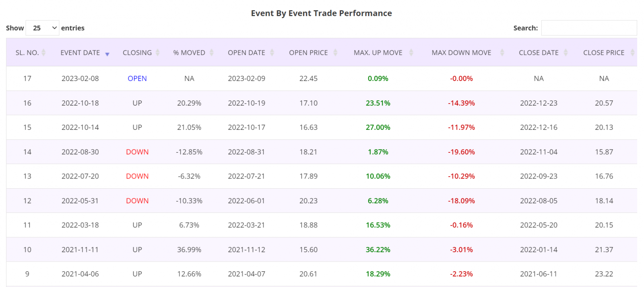Select close date 2022-12-23 cell
This screenshot has height=287, width=644.
pos(539,103)
